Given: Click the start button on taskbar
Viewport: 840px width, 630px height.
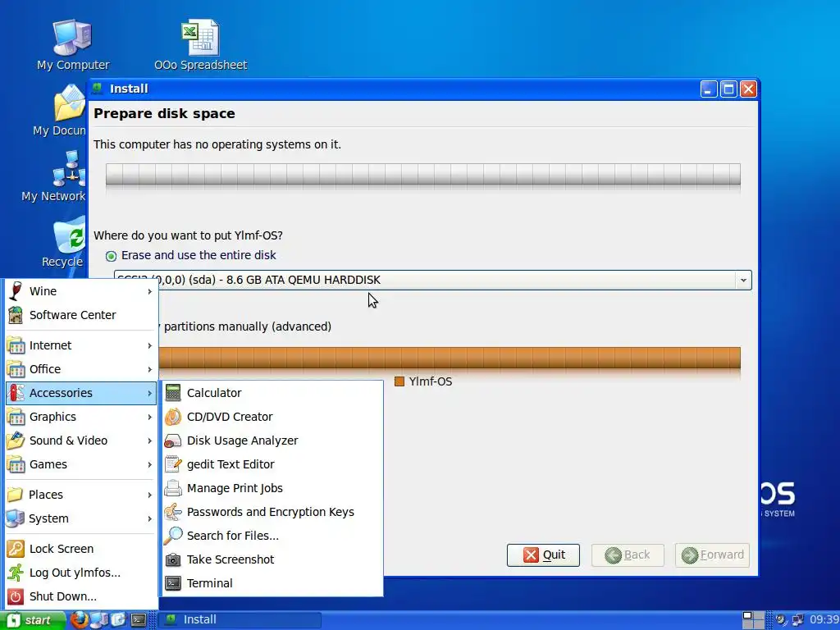Looking at the screenshot, I should pos(33,620).
